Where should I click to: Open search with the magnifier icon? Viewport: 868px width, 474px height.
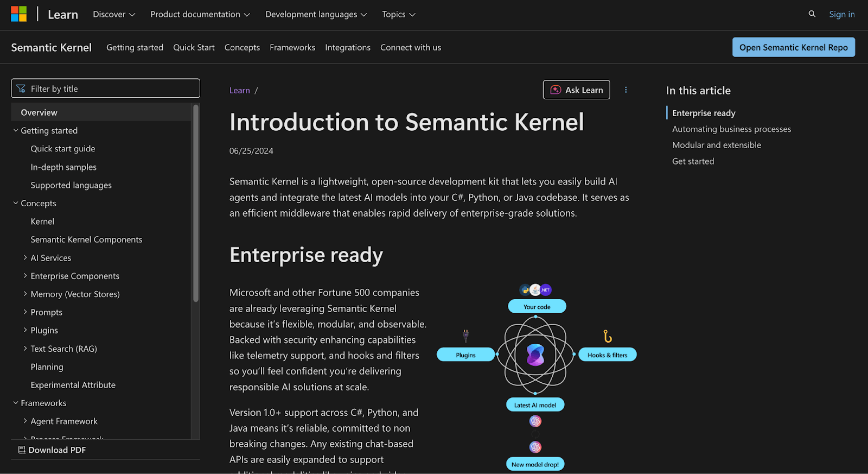(812, 14)
